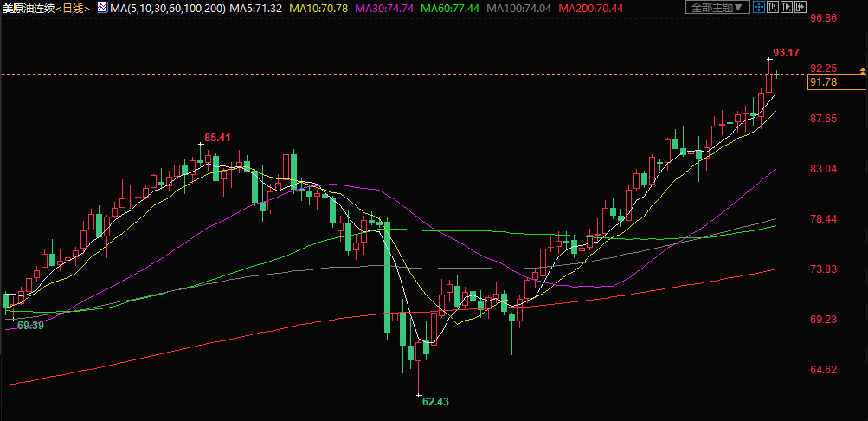Click the orange double-arrow marker on price axis
This screenshot has width=868, height=421.
862,70
